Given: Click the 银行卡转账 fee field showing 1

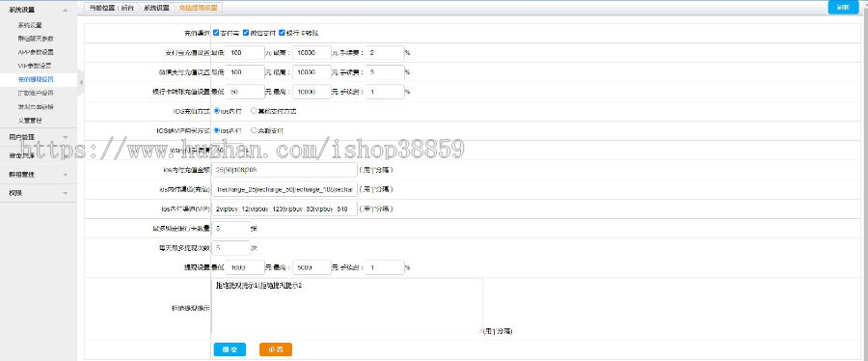Looking at the screenshot, I should tap(385, 92).
